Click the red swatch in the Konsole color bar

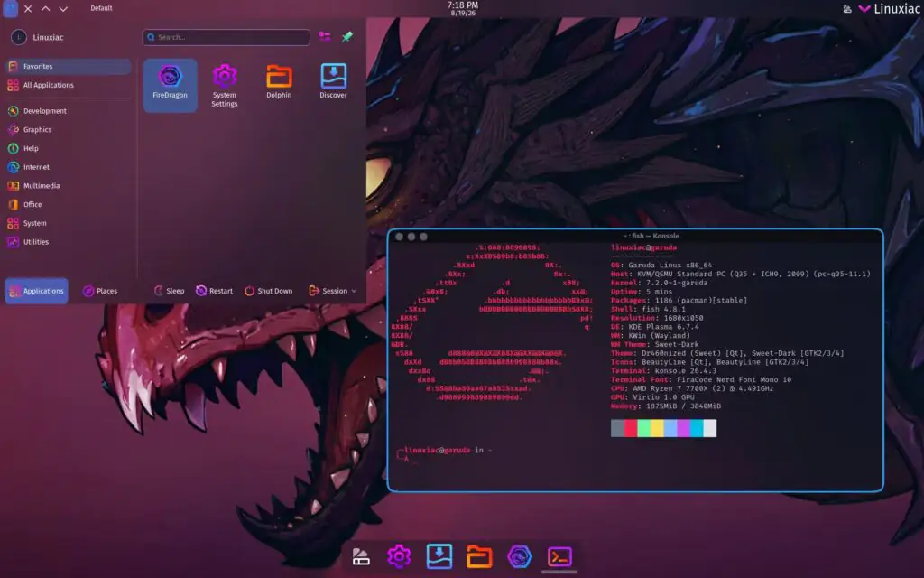click(x=631, y=428)
